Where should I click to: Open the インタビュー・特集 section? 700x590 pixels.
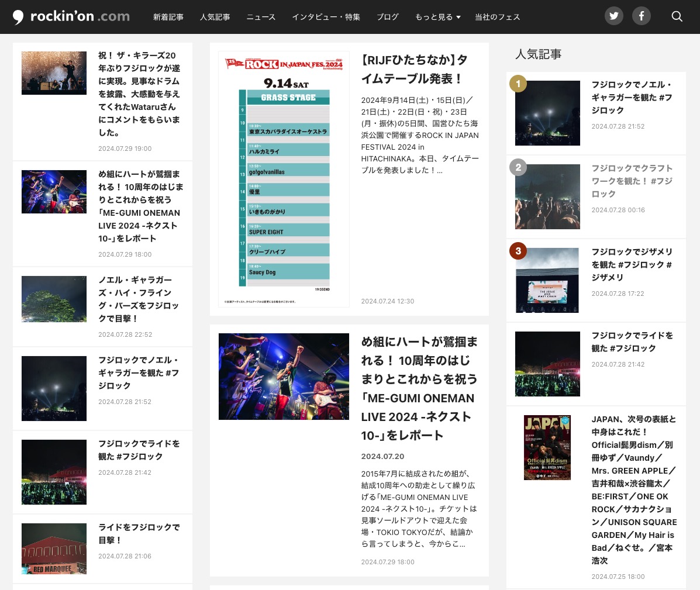(x=326, y=17)
